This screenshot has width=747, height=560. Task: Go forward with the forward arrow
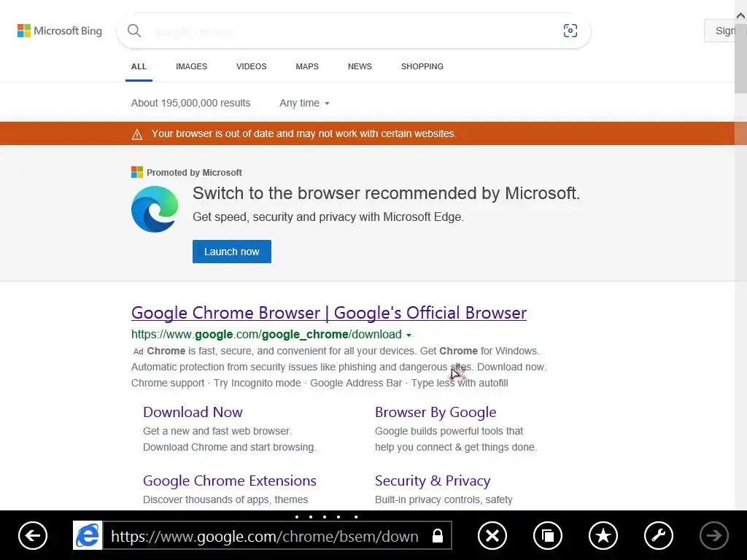point(714,536)
